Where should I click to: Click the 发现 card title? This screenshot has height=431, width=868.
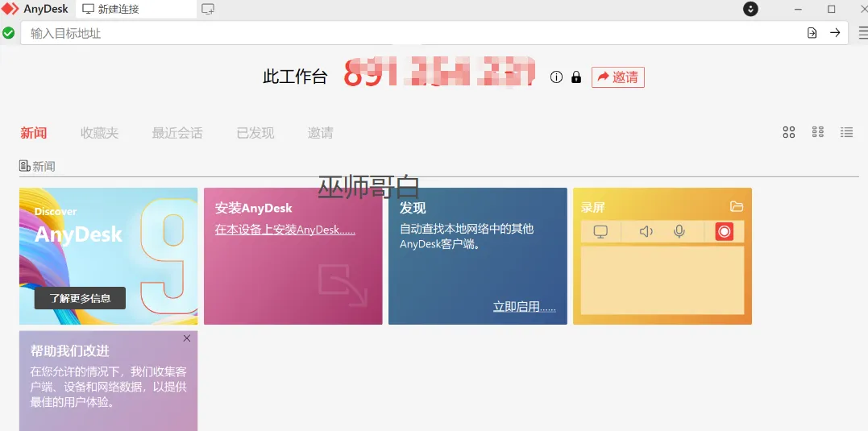(413, 208)
